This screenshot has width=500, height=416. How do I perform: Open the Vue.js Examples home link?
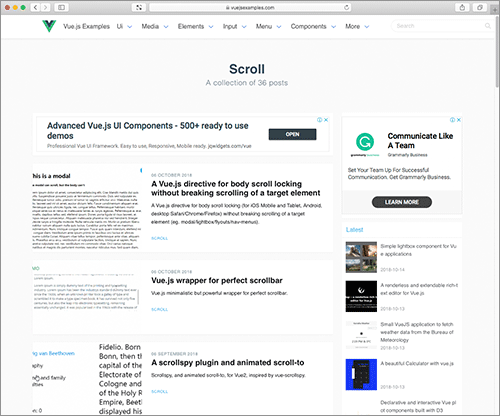86,26
